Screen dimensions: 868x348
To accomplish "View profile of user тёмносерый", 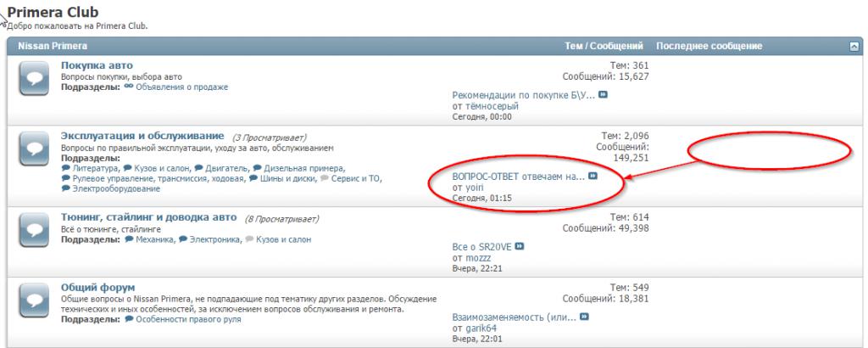I will tap(491, 106).
